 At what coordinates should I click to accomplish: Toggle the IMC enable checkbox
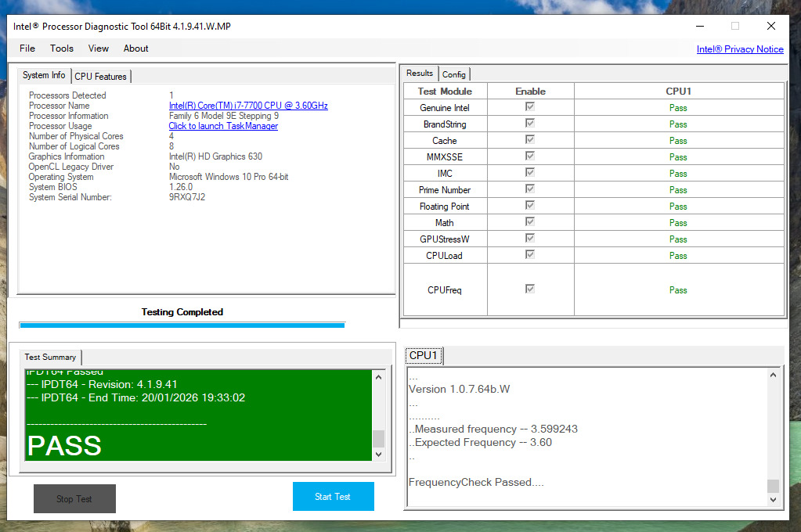click(x=530, y=172)
